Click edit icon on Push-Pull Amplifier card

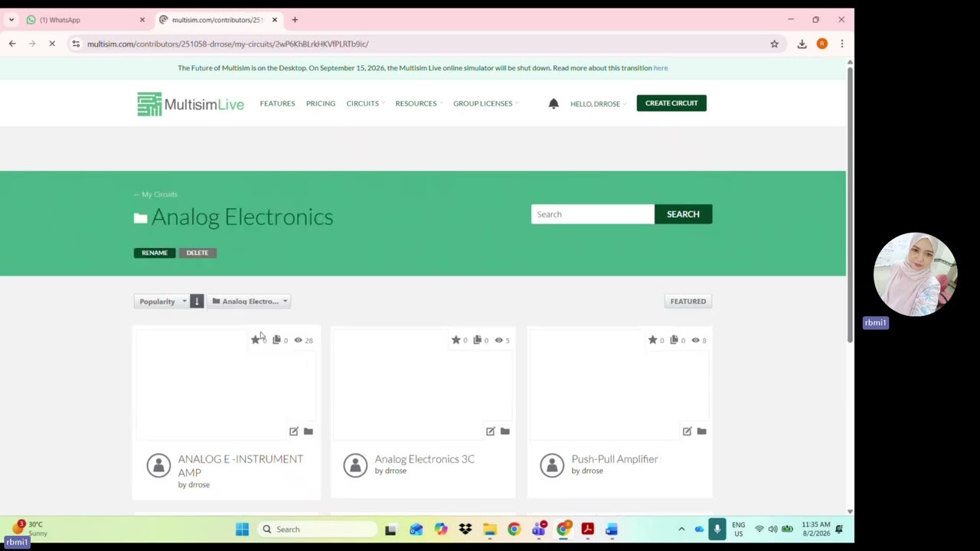coord(688,431)
